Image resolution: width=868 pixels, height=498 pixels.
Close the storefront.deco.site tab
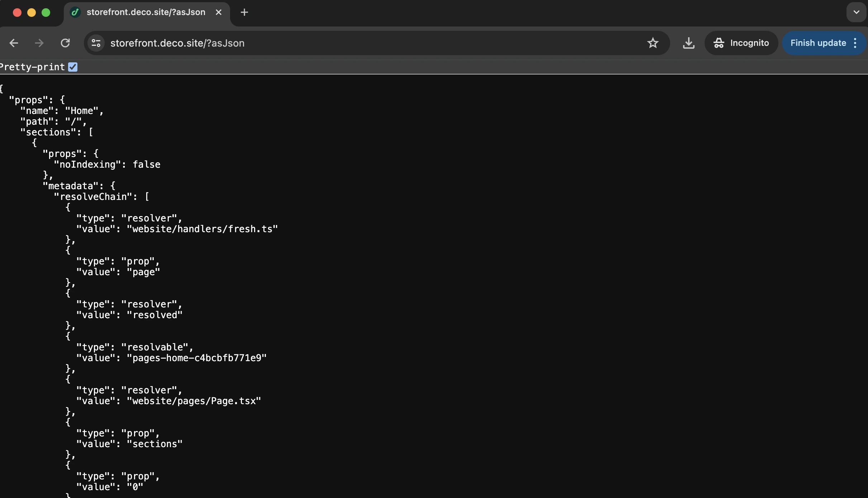pos(219,12)
